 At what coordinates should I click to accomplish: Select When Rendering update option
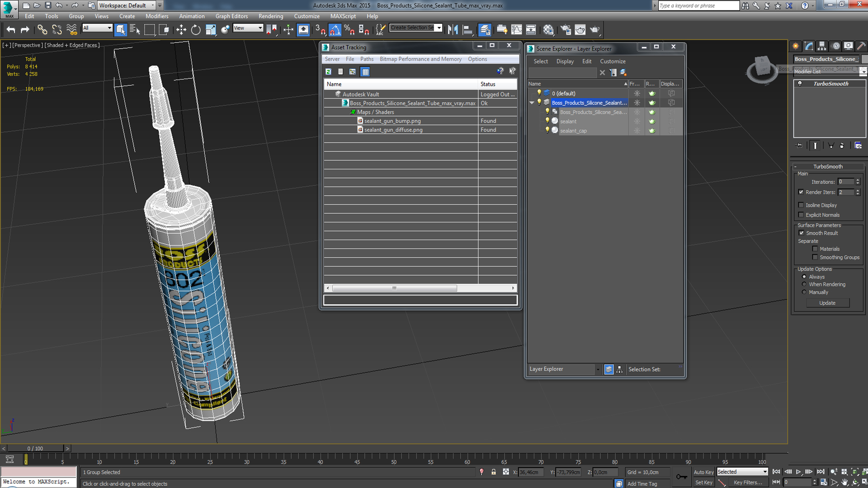804,284
